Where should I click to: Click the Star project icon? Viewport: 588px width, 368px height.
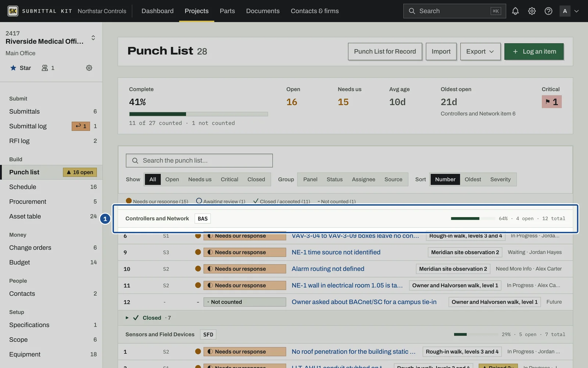13,68
